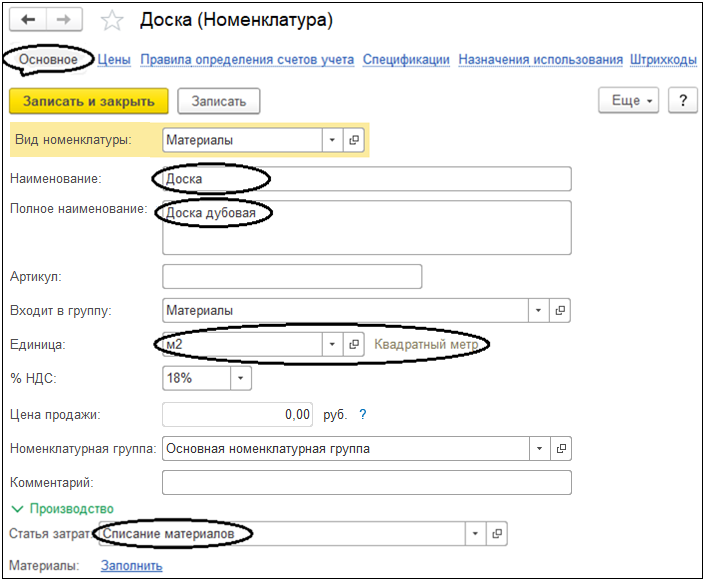The height and width of the screenshot is (581, 705).
Task: Click the Записать button
Action: pos(219,101)
